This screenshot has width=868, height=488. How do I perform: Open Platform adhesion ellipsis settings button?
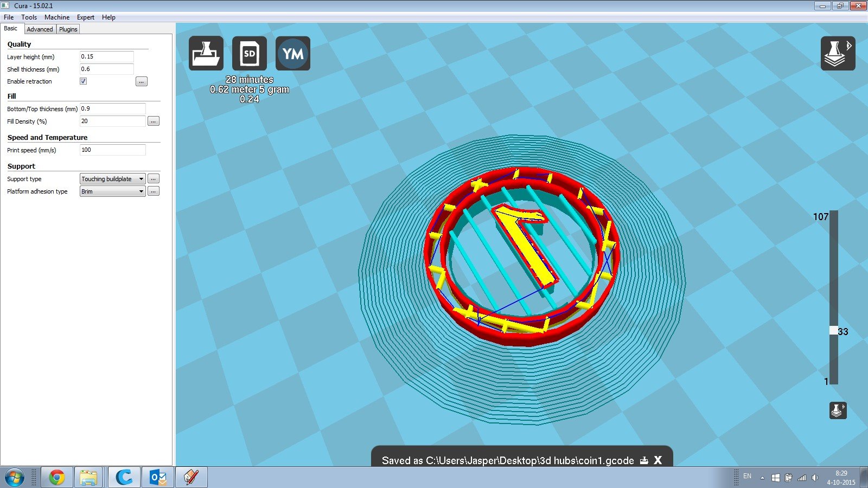tap(154, 191)
